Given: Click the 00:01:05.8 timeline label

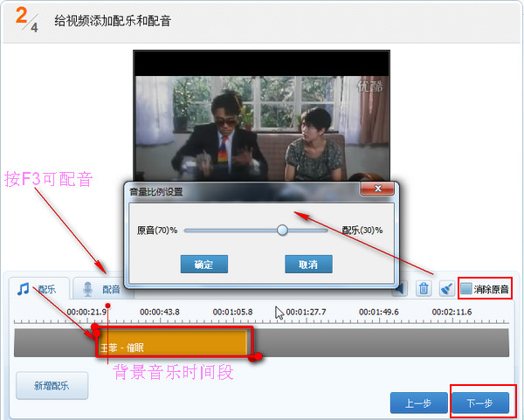Looking at the screenshot, I should 232,312.
